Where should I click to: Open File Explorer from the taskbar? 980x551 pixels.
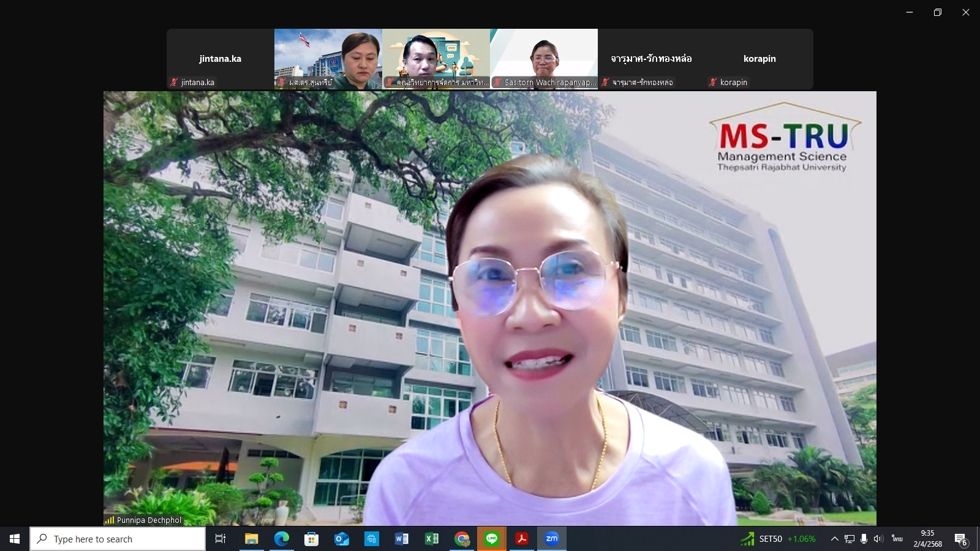click(x=251, y=539)
